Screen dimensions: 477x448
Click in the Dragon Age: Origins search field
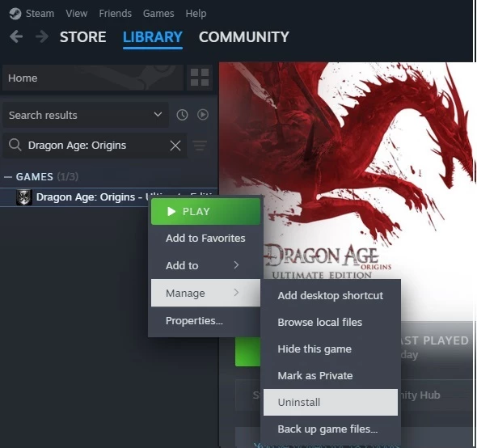pos(95,146)
